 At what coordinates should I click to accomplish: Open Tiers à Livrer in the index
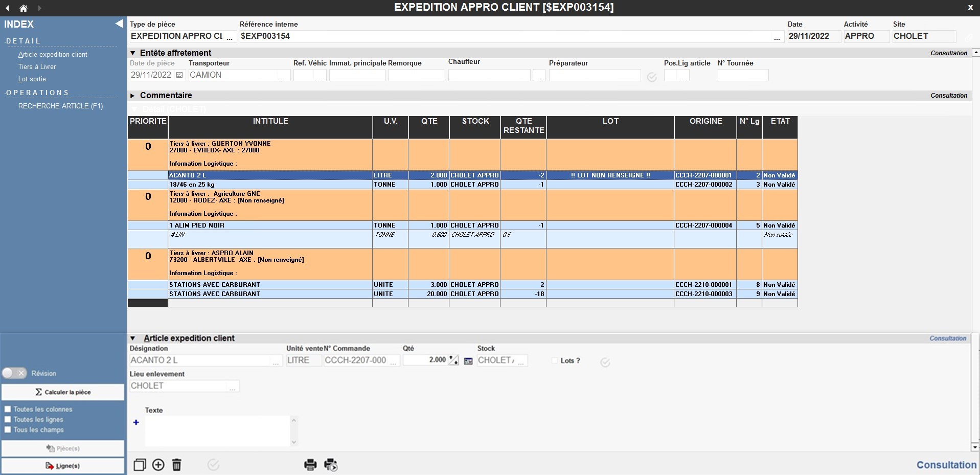pos(37,67)
